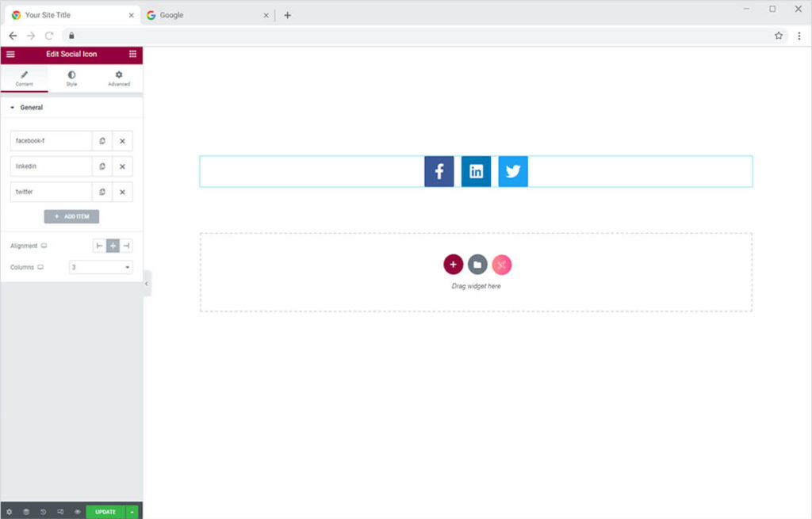Set alignment to right
The width and height of the screenshot is (812, 519).
coord(126,246)
